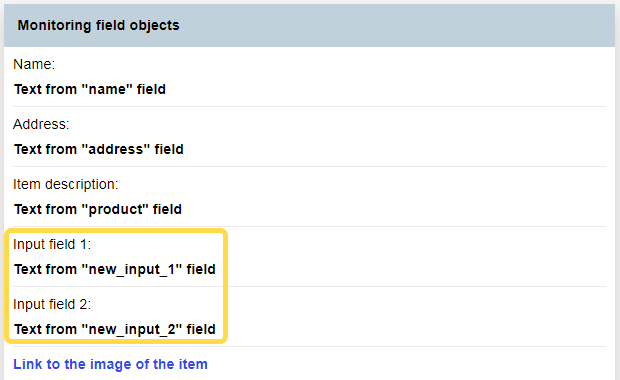Click the separator between Input field 1 and 2
620x380 pixels.
click(x=309, y=286)
